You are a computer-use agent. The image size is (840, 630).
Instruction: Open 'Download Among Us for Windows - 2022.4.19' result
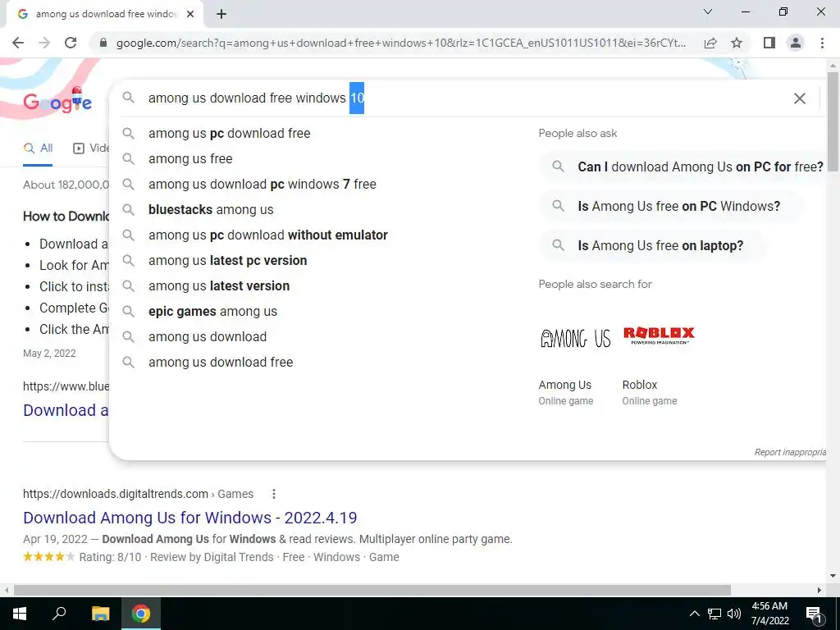click(x=190, y=518)
